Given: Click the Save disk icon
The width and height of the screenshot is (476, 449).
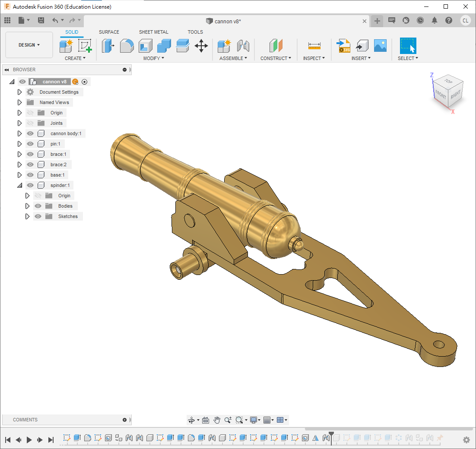Looking at the screenshot, I should pos(41,20).
